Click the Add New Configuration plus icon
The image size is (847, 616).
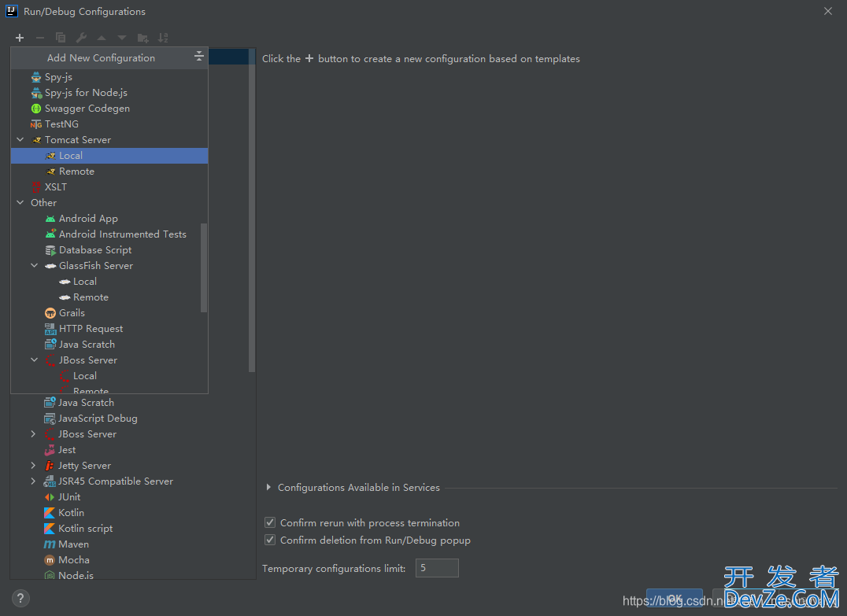pyautogui.click(x=20, y=38)
